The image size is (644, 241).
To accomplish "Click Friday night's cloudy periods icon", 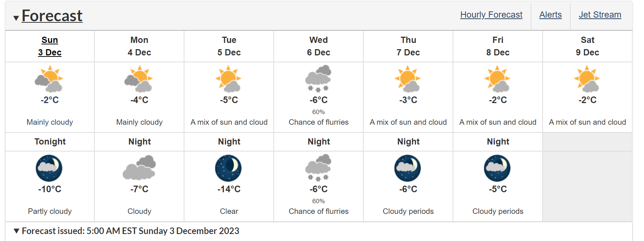I will point(497,168).
